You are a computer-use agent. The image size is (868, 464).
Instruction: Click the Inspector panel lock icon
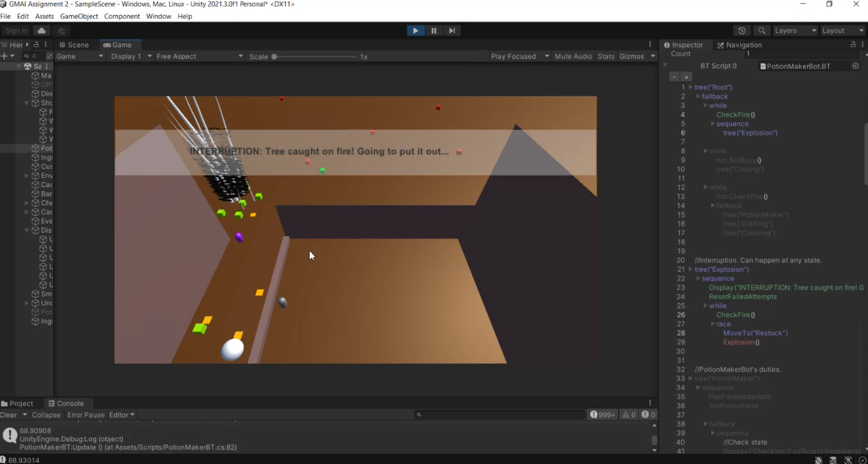click(852, 45)
